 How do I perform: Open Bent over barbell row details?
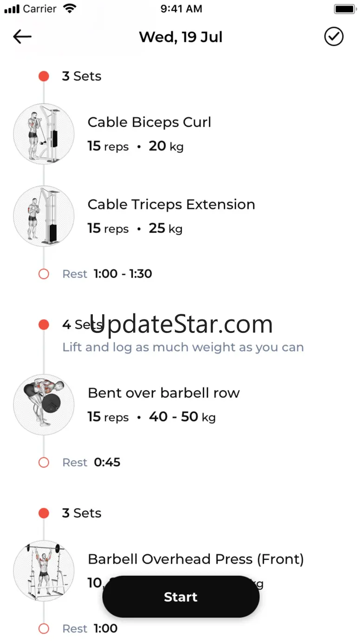[x=163, y=393]
